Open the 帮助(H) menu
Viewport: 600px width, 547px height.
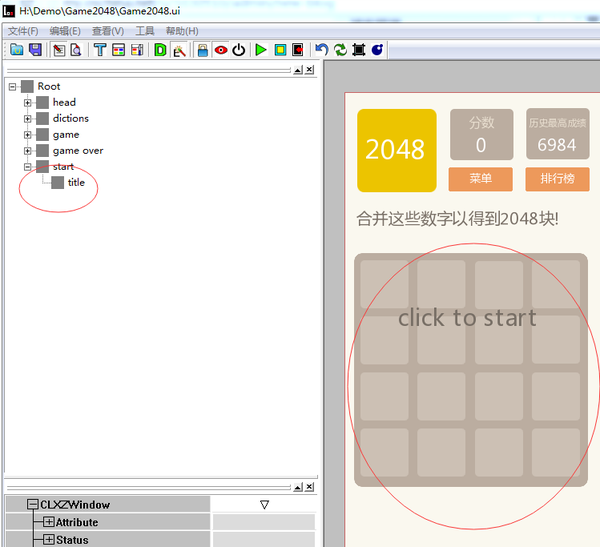(182, 31)
